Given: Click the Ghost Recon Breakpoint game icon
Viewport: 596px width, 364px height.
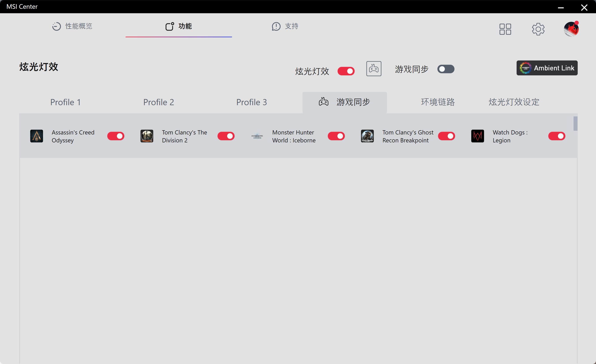Looking at the screenshot, I should tap(367, 136).
